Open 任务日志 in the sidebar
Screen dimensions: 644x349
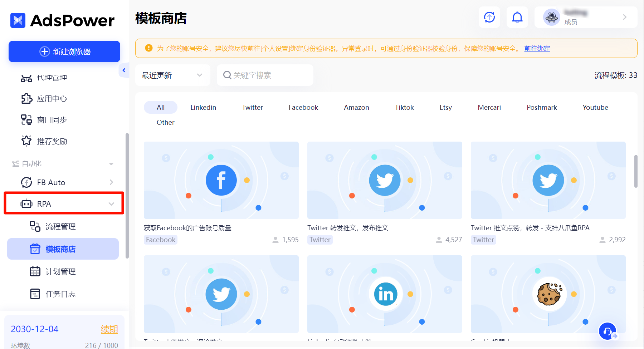click(x=60, y=294)
